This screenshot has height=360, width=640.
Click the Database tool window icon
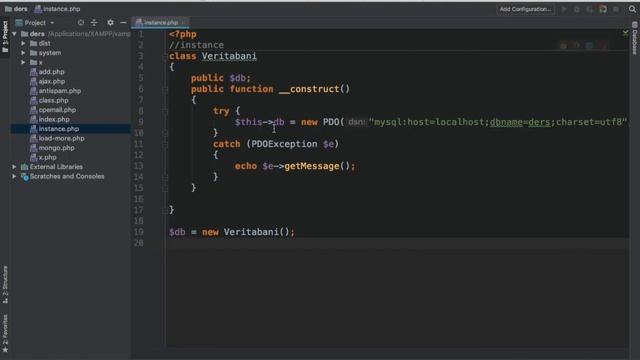tap(635, 24)
